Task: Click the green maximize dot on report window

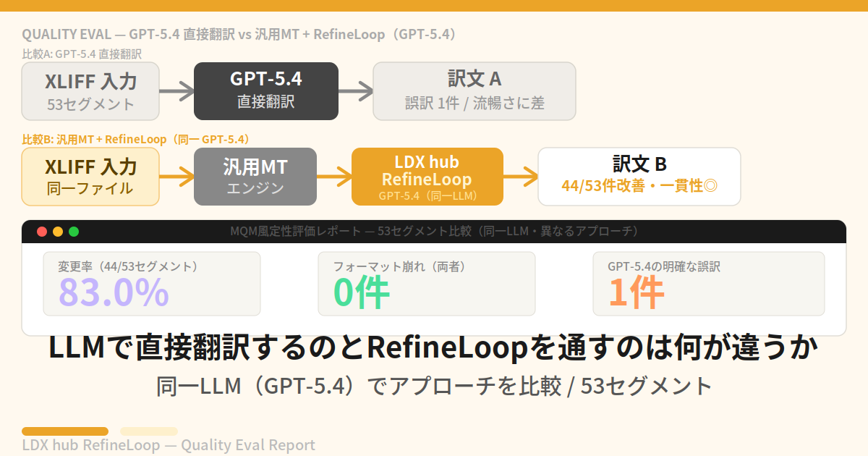Action: click(x=74, y=232)
